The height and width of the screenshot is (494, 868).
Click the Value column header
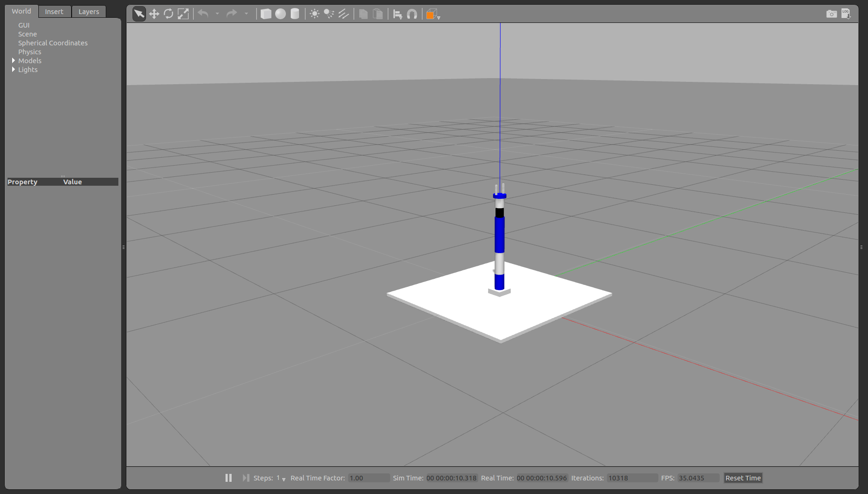click(x=73, y=182)
